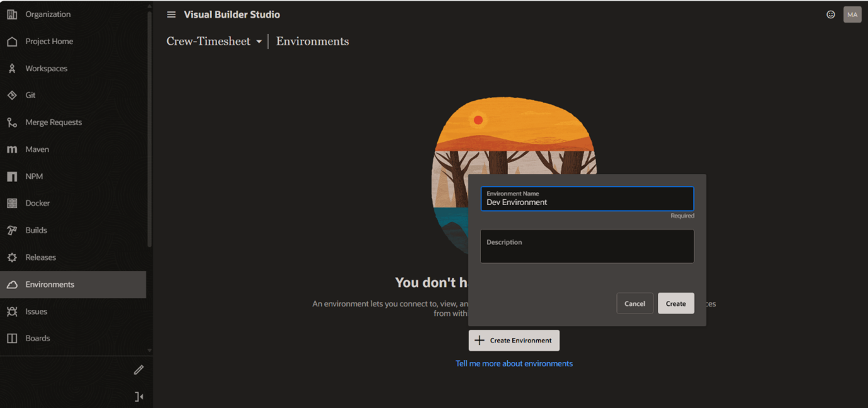Open Workspaces in the sidebar
The height and width of the screenshot is (408, 868).
pyautogui.click(x=46, y=69)
